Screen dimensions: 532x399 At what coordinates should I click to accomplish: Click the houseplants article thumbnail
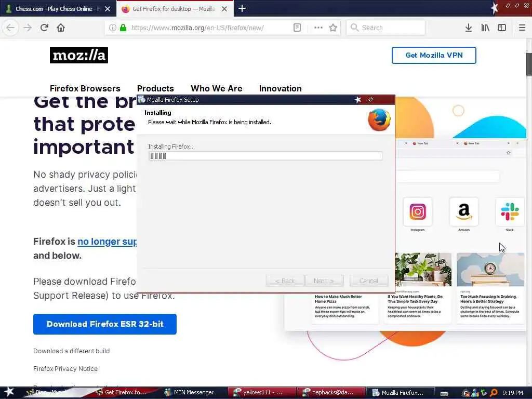(x=423, y=270)
